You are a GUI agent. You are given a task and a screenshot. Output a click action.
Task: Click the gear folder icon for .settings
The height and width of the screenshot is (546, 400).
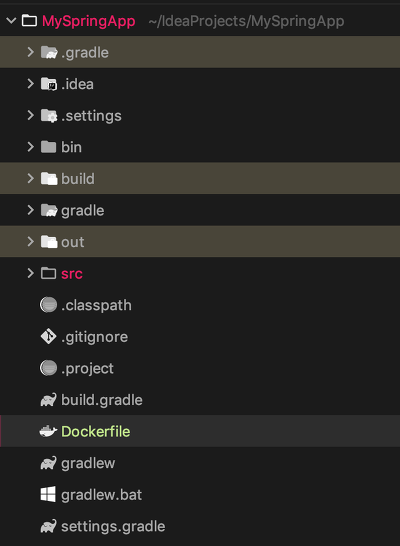(x=49, y=116)
